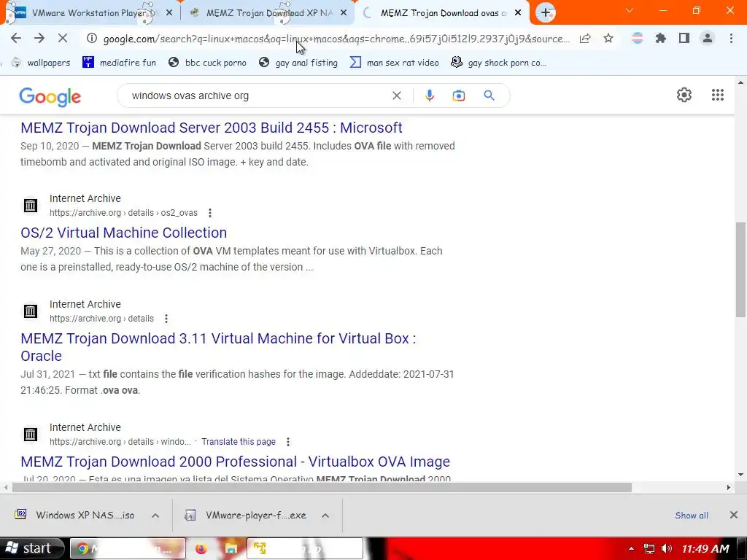The width and height of the screenshot is (747, 560).
Task: Go to Google logo homepage
Action: 50,97
